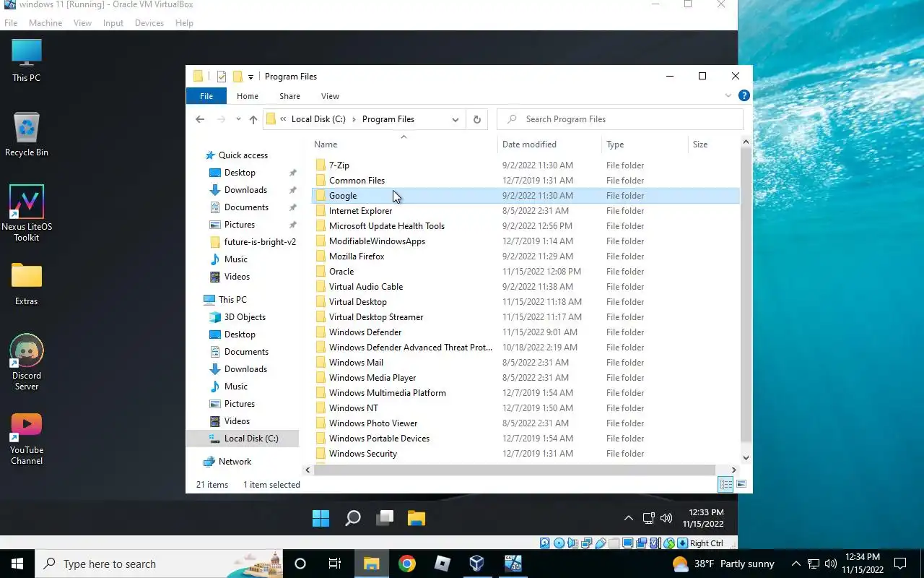
Task: Click VirtualBox audio status icon
Action: point(572,543)
